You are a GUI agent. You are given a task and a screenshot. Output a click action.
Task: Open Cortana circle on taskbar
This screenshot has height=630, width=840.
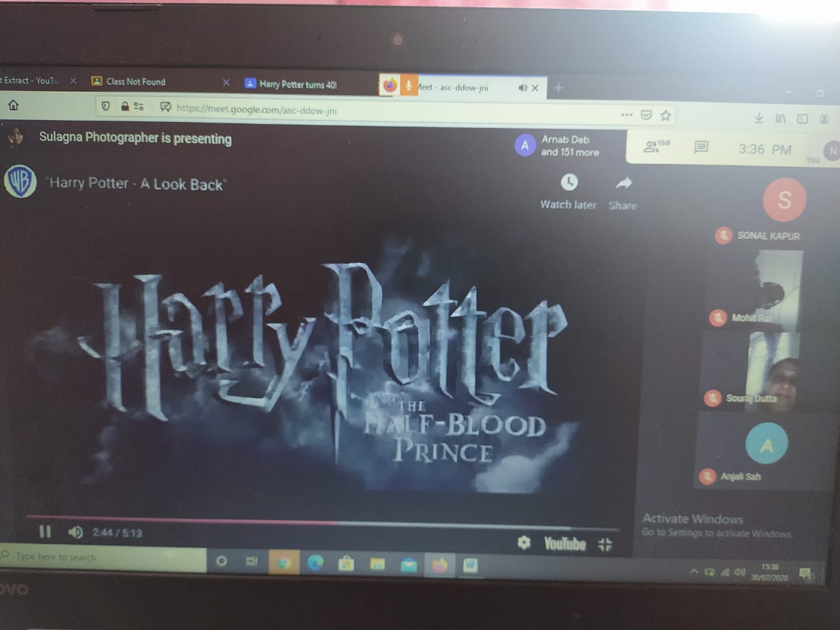point(221,561)
